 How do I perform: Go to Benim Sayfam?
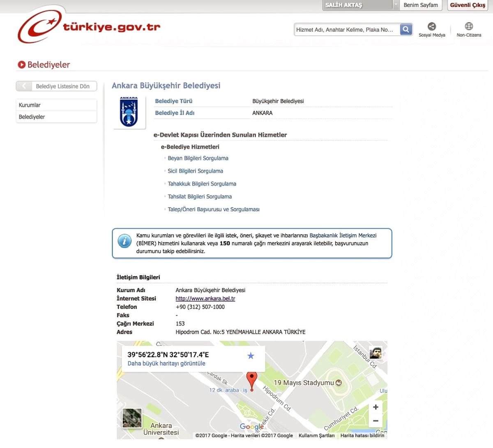[421, 5]
